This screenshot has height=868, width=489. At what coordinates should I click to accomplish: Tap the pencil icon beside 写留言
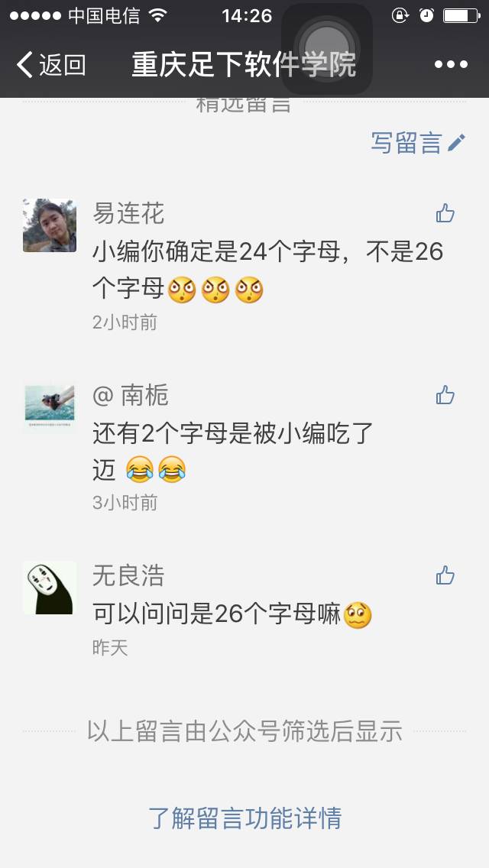click(457, 142)
